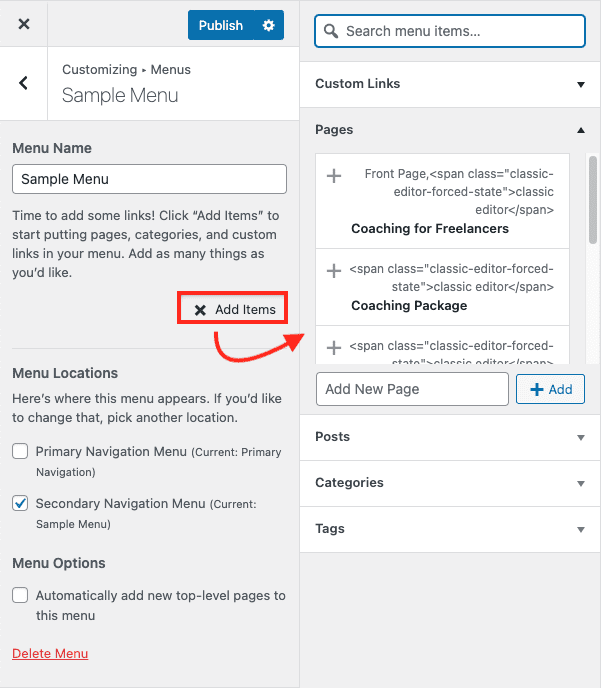Collapse the Pages section

pos(580,130)
